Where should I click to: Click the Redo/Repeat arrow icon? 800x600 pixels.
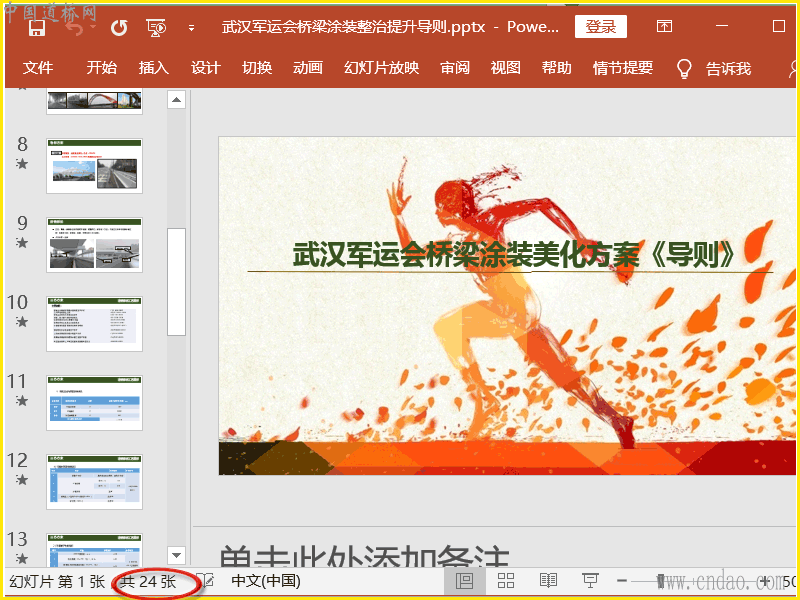tap(119, 27)
